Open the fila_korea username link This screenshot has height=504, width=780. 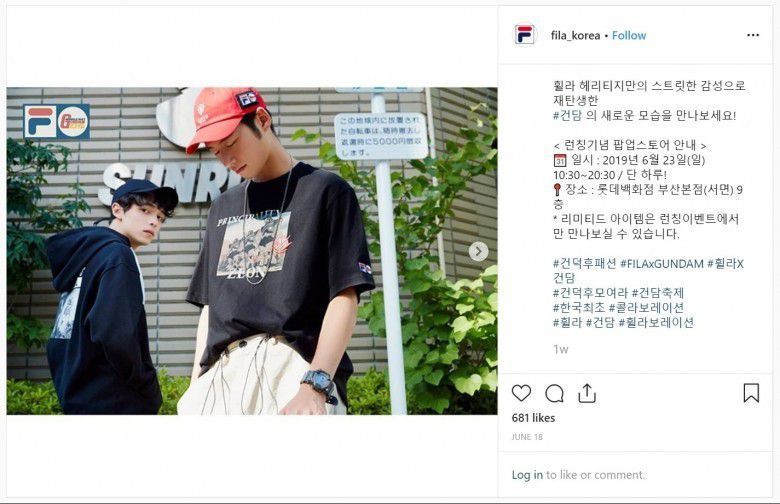575,35
